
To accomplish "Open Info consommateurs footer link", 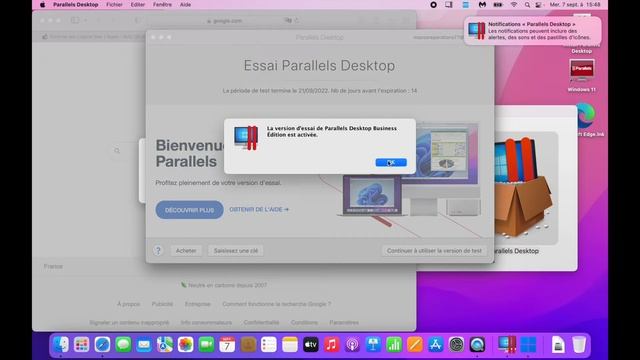I will pyautogui.click(x=206, y=322).
